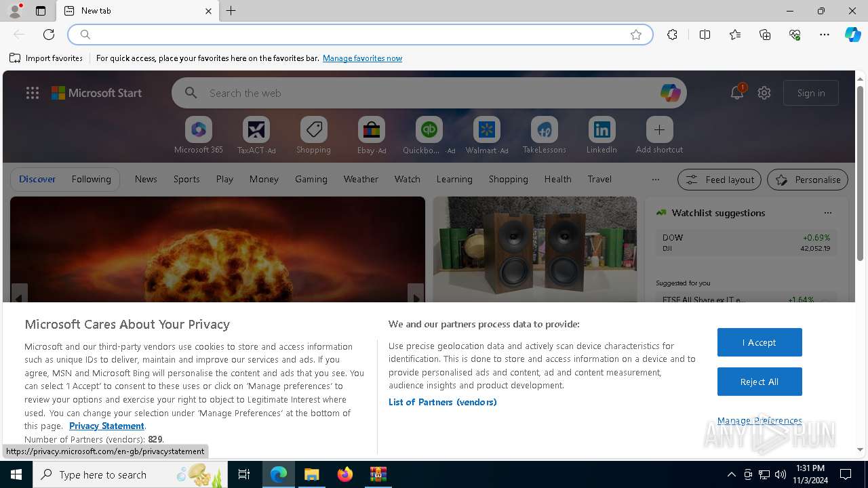Open List of Partners (vendors) link
This screenshot has height=488, width=868.
tap(443, 402)
